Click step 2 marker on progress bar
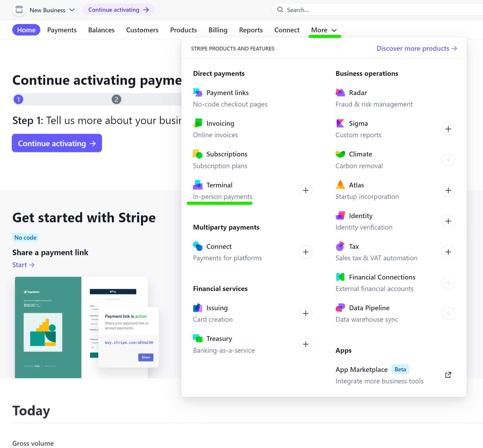 pyautogui.click(x=116, y=99)
